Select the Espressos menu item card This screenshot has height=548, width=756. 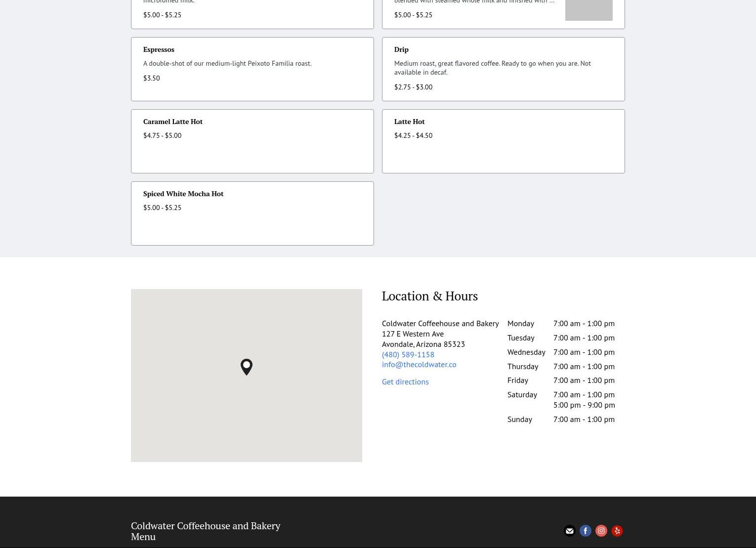tap(252, 69)
